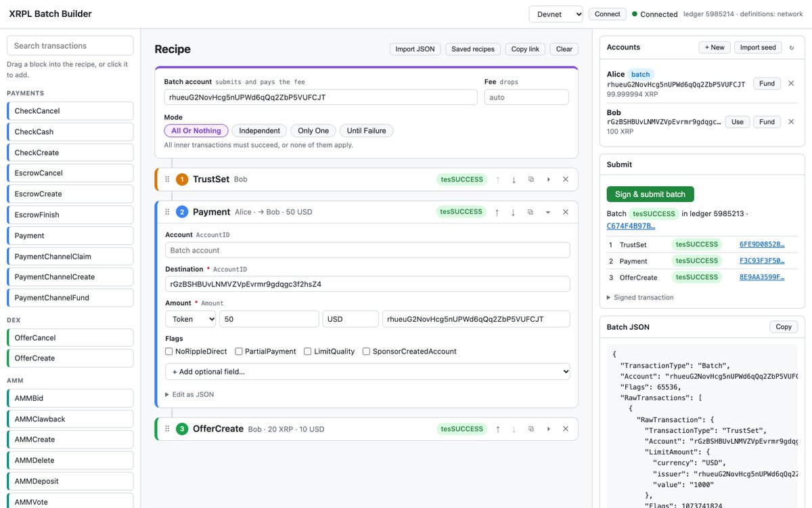
Task: Expand the Signed transaction section
Action: tap(640, 297)
